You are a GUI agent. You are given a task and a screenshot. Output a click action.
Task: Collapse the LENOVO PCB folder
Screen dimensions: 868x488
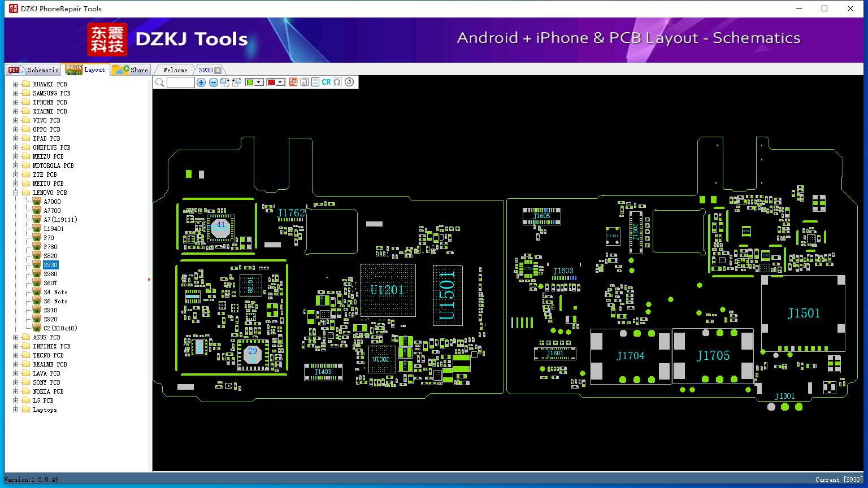[x=16, y=193]
